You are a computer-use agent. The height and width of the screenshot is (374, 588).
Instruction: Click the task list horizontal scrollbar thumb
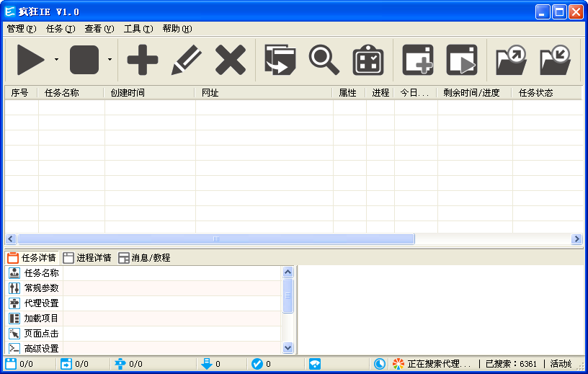pos(216,239)
